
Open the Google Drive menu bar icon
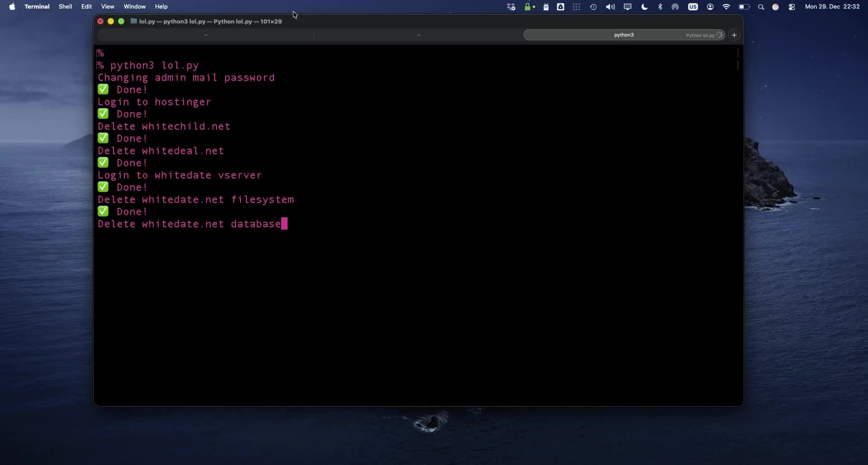(561, 7)
